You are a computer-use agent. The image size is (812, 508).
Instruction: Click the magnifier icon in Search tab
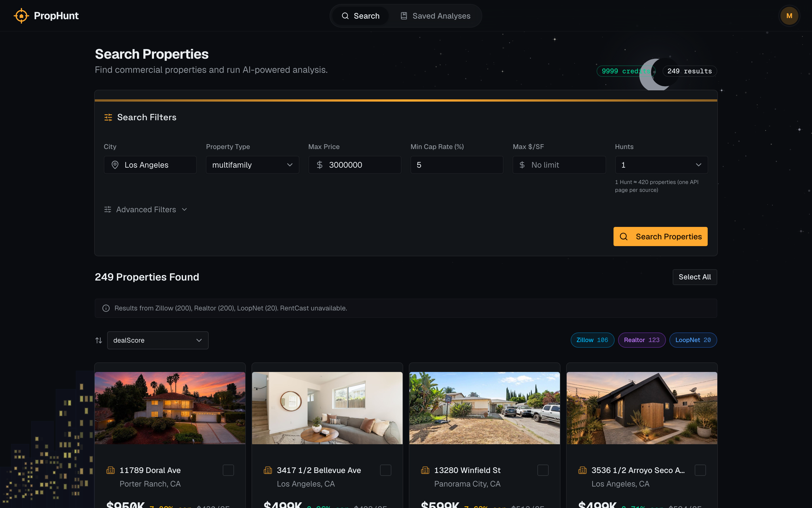pyautogui.click(x=345, y=16)
